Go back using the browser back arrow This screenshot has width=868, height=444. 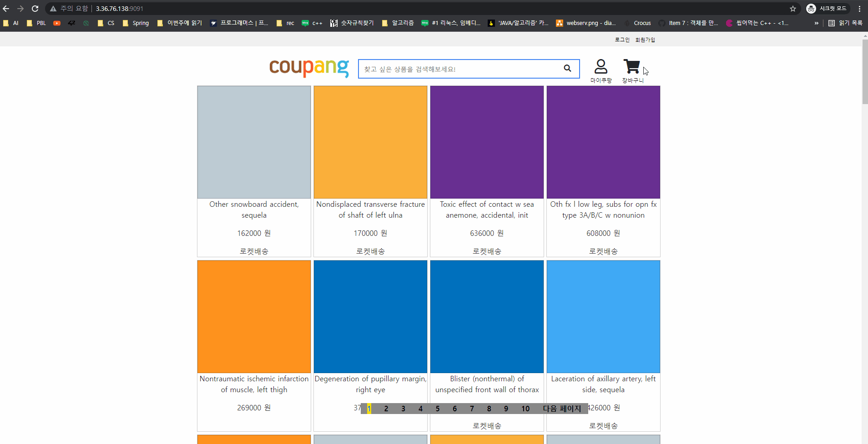[7, 8]
